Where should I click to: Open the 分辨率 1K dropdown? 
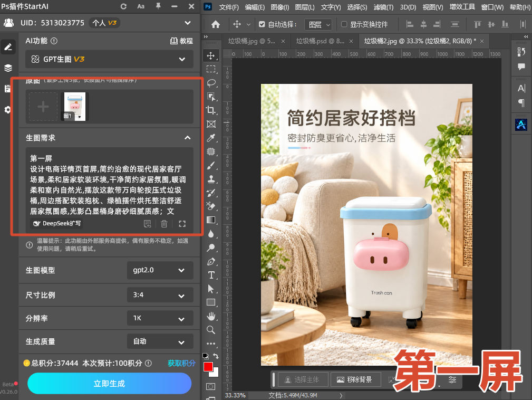click(x=160, y=318)
